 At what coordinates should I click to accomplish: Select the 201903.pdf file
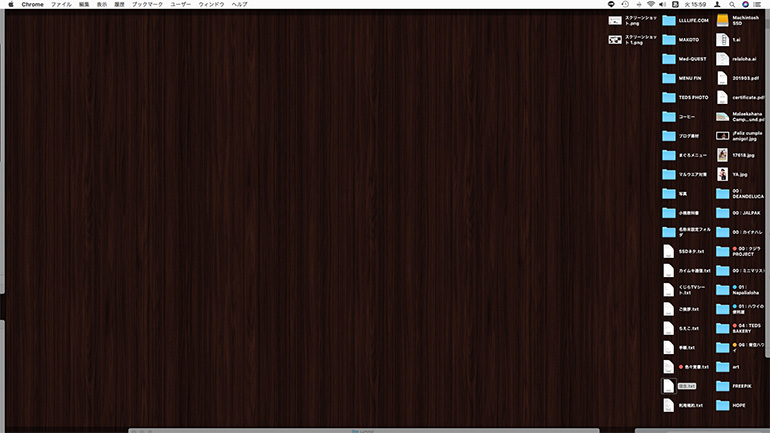click(722, 78)
